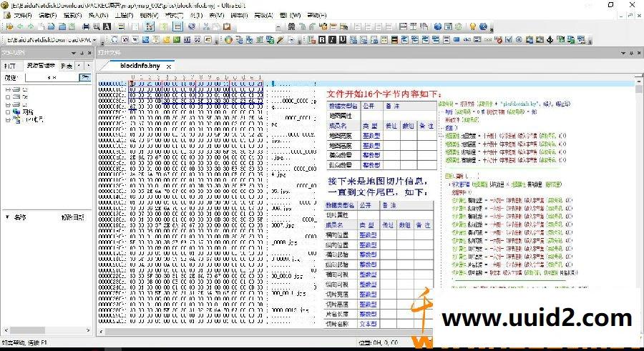Click the Paste clipboard icon
The width and height of the screenshot is (644, 351).
click(227, 26)
